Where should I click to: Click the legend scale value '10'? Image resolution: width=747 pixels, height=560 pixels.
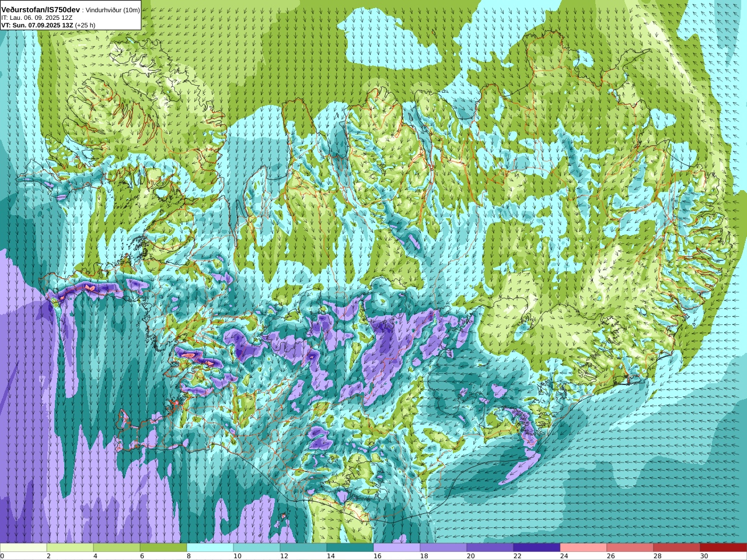[x=237, y=556]
